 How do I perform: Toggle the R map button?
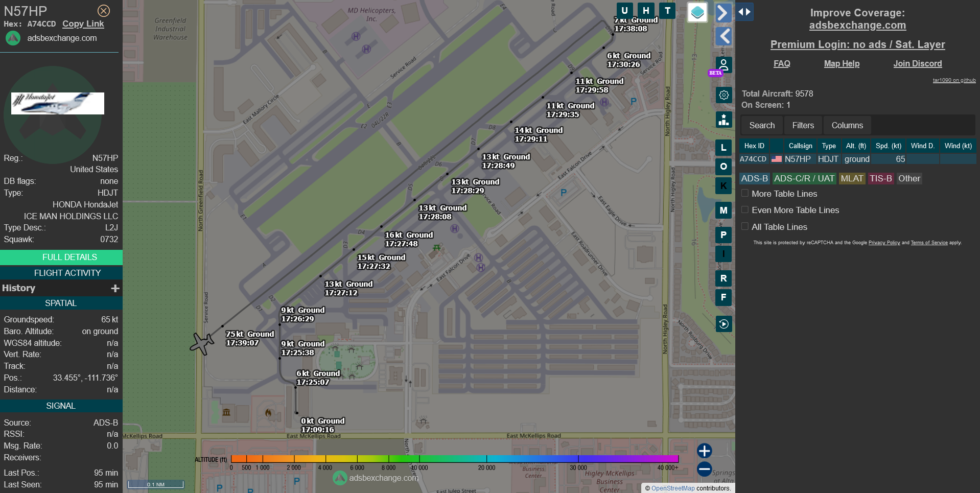click(x=724, y=278)
